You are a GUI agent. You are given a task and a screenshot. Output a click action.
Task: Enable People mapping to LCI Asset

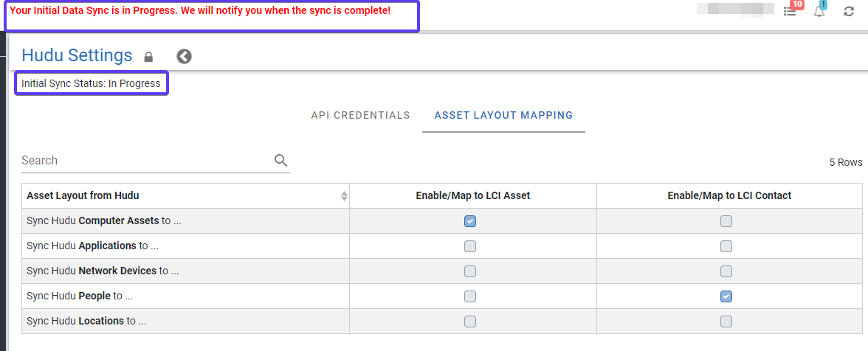click(470, 296)
